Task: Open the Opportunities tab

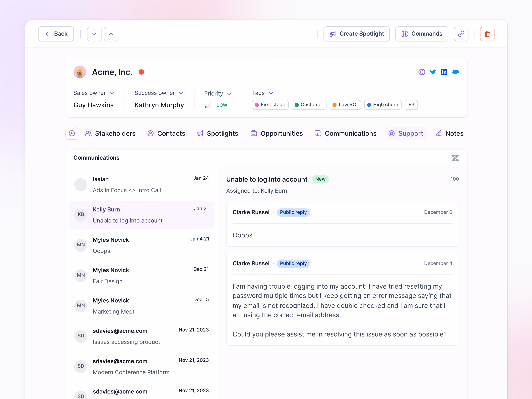Action: pyautogui.click(x=276, y=133)
